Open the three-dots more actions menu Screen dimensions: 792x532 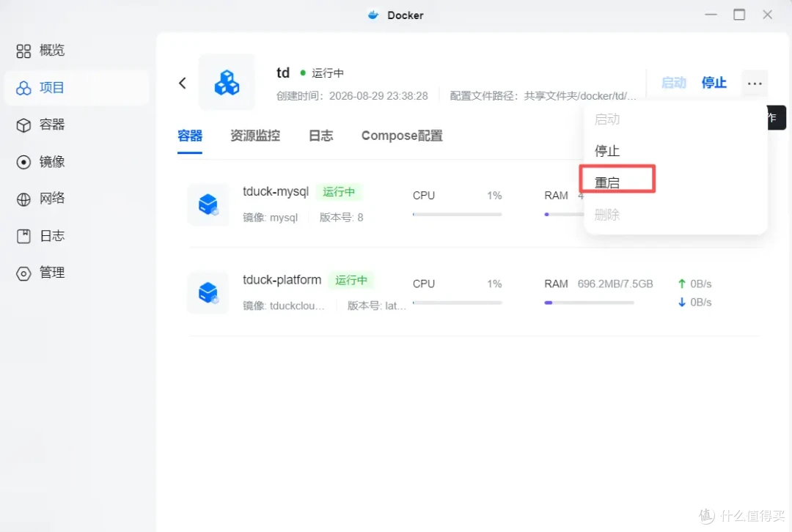[754, 84]
